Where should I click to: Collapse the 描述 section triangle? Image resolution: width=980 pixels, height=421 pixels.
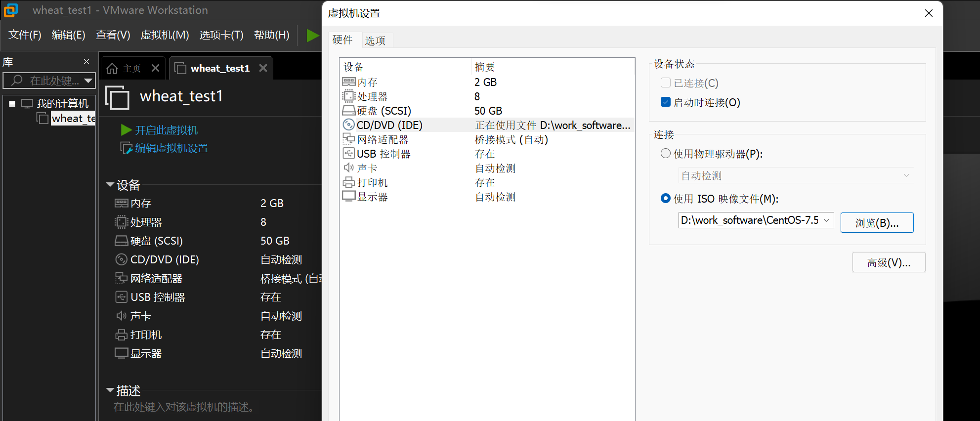(110, 390)
